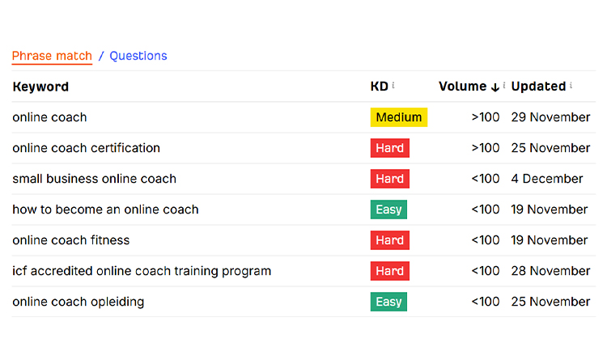
Task: Click the KD column header text
Action: (x=379, y=87)
